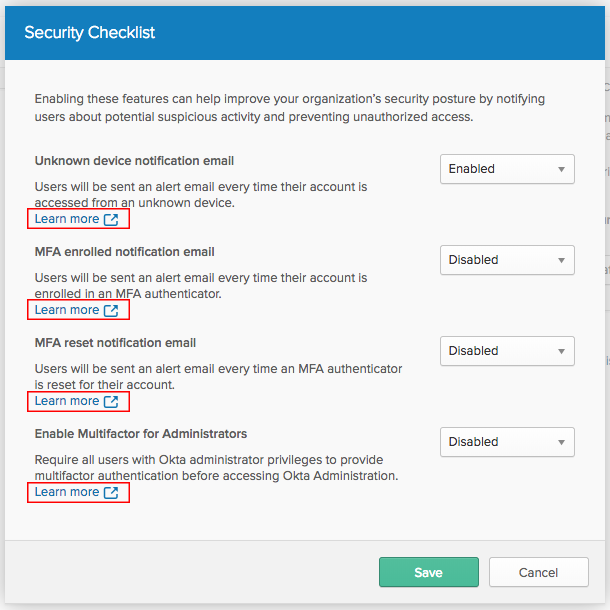Open Disabled dropdown for Multifactor for Administrators
Screen dimensions: 610x610
pos(507,442)
